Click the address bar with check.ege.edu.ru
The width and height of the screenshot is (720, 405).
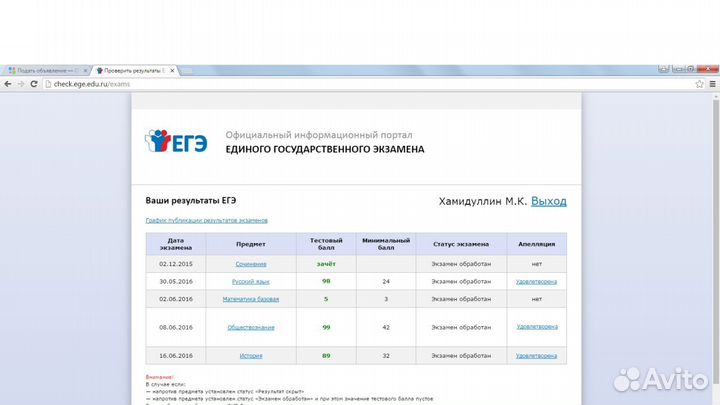pyautogui.click(x=367, y=84)
